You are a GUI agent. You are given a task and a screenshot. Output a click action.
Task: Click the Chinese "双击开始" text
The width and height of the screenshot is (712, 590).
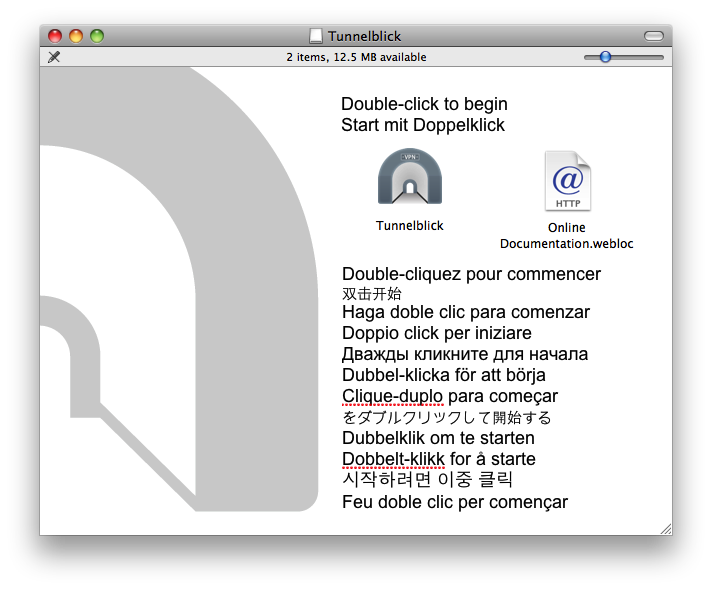point(372,294)
